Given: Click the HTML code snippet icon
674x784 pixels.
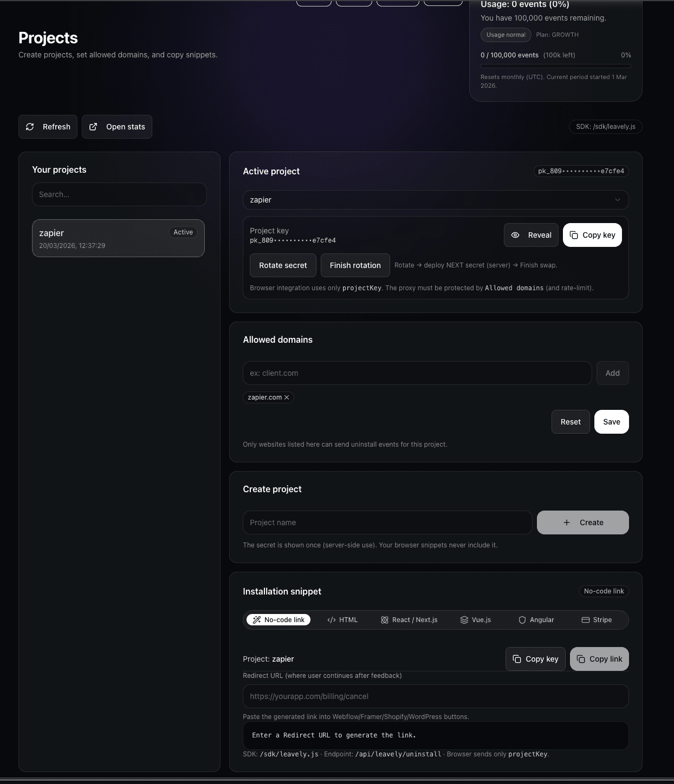Looking at the screenshot, I should point(332,620).
